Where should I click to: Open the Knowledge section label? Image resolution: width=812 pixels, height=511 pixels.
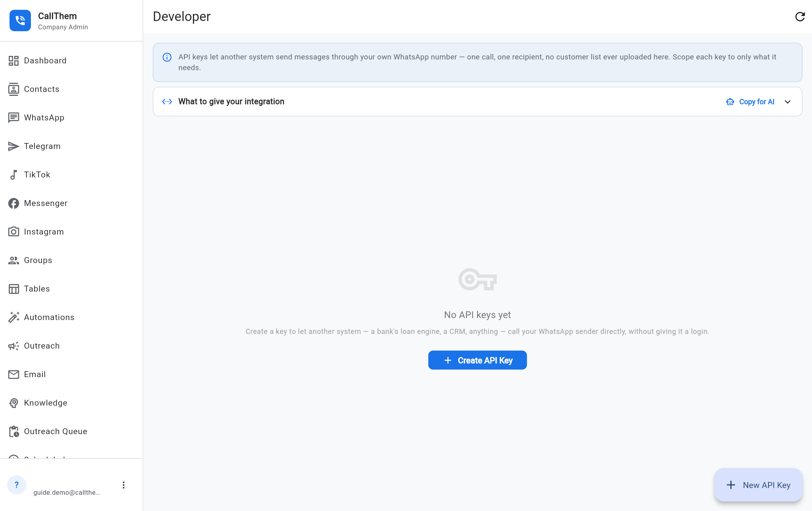(46, 403)
